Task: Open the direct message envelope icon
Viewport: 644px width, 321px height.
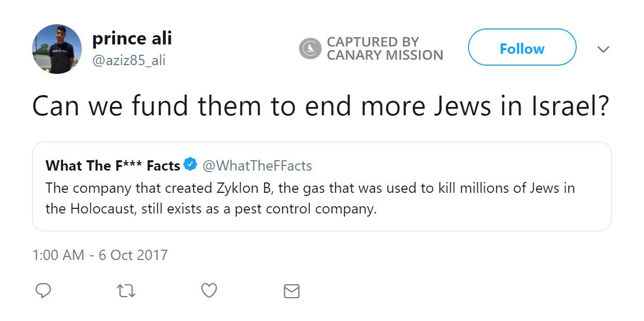Action: click(291, 291)
